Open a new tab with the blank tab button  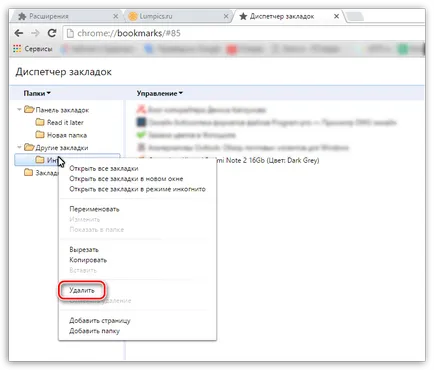tap(355, 16)
